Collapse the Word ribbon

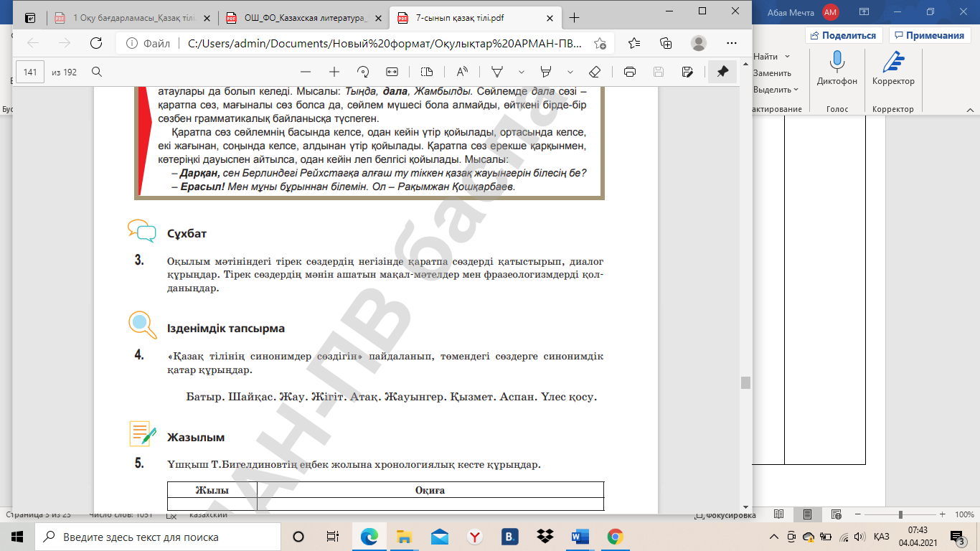tap(970, 108)
